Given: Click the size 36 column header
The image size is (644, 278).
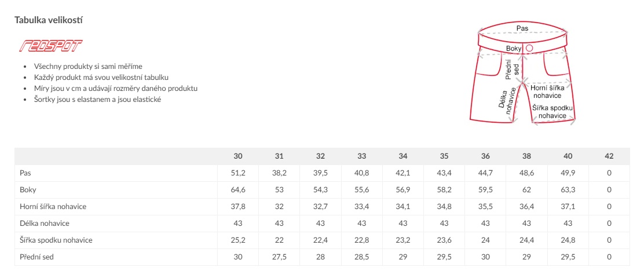Looking at the screenshot, I should point(485,156).
